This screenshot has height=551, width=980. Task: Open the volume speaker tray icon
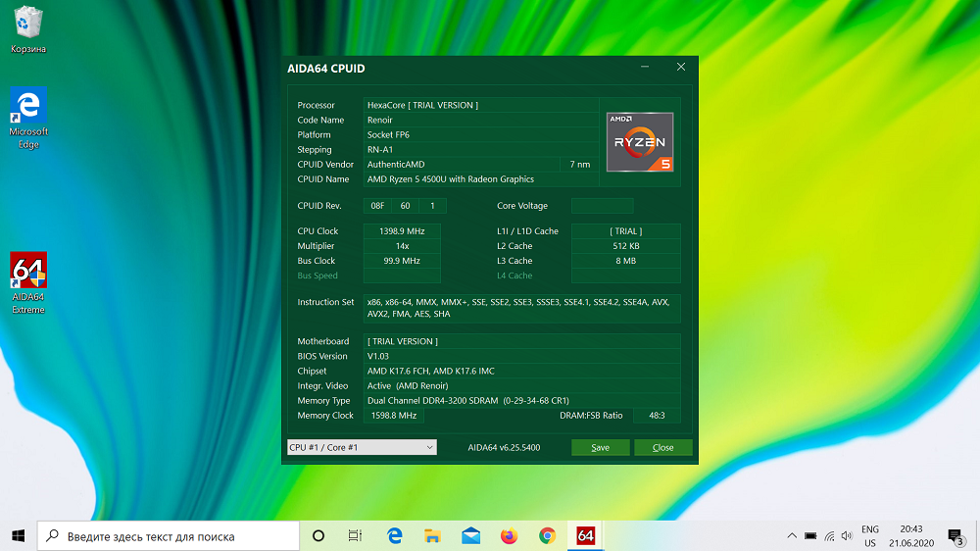point(847,536)
